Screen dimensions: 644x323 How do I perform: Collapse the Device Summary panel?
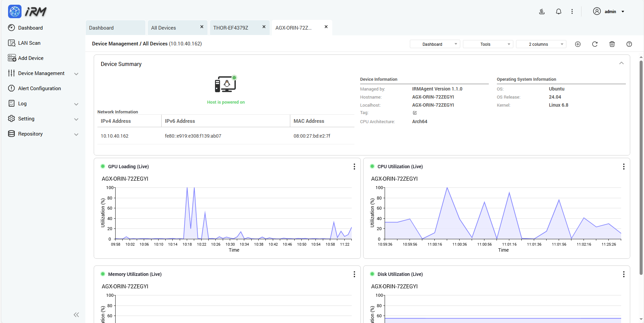(x=621, y=63)
